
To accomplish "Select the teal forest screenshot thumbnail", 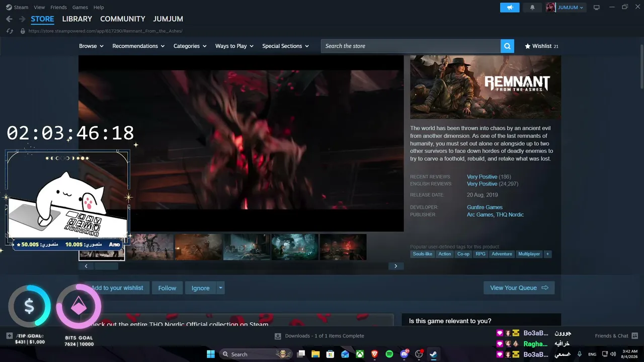I will point(295,247).
